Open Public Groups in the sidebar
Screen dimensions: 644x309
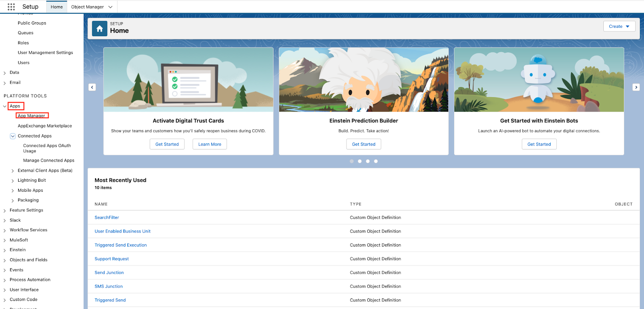pos(32,23)
